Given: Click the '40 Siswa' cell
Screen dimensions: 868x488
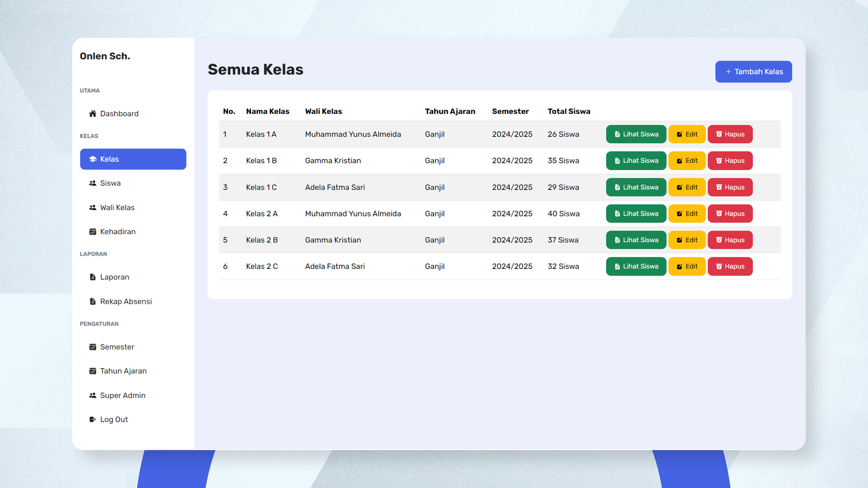Looking at the screenshot, I should point(563,213).
